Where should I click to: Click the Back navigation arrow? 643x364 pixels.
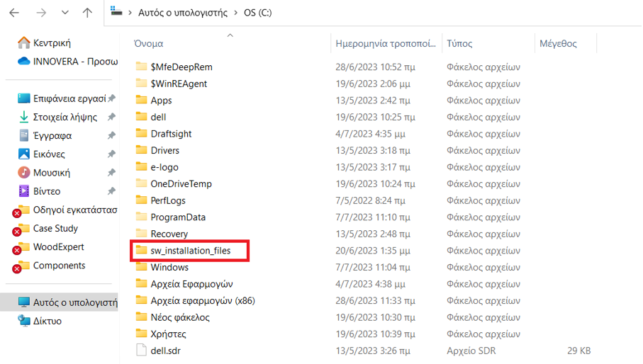point(14,13)
